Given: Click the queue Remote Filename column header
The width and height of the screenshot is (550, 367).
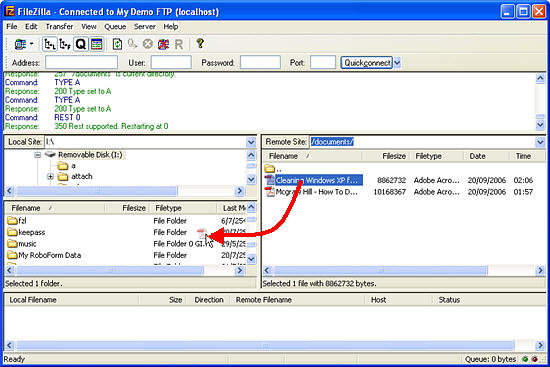Looking at the screenshot, I should point(297,300).
